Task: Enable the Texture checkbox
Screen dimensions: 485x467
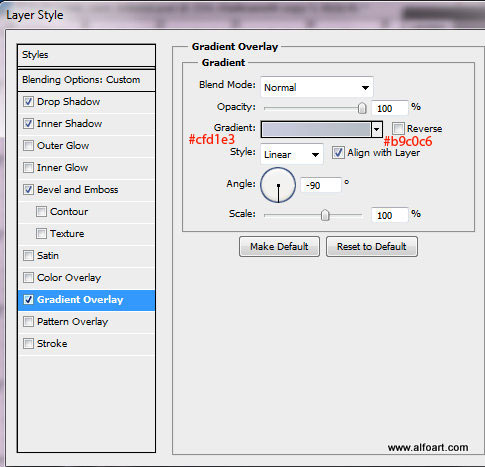Action: (41, 233)
